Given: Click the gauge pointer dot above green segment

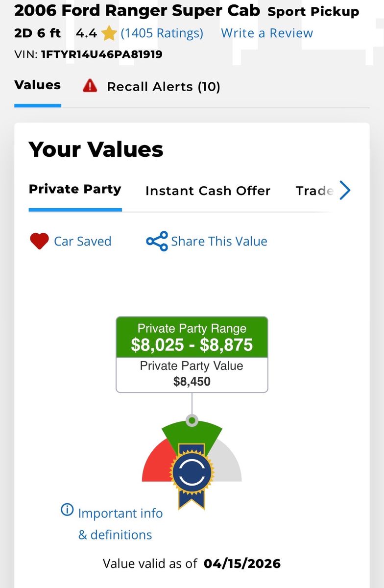Looking at the screenshot, I should pos(192,420).
